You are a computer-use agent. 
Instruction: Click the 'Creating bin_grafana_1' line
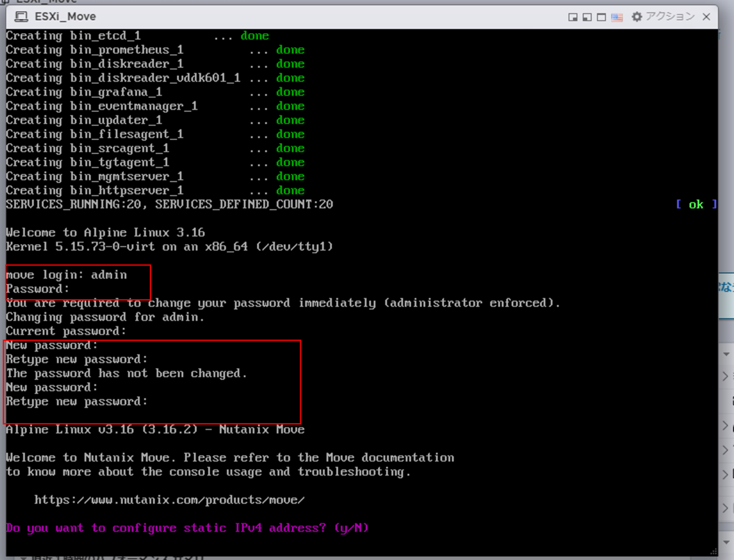click(155, 92)
